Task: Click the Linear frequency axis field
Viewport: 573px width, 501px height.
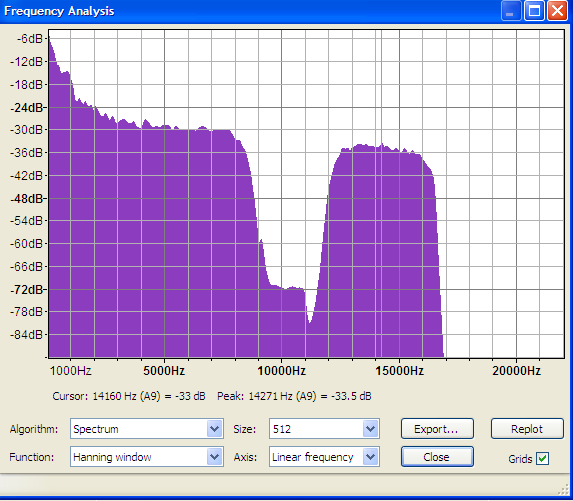Action: click(316, 457)
